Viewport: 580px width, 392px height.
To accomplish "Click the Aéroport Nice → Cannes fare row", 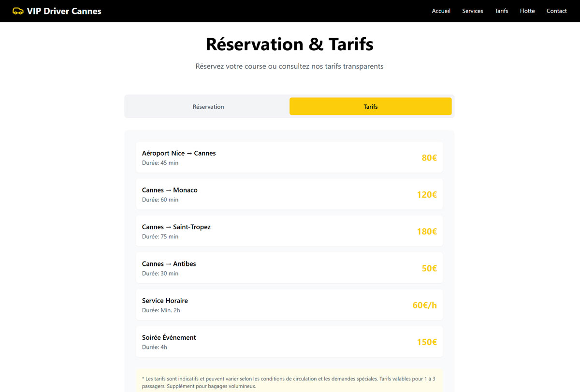I will [x=289, y=158].
